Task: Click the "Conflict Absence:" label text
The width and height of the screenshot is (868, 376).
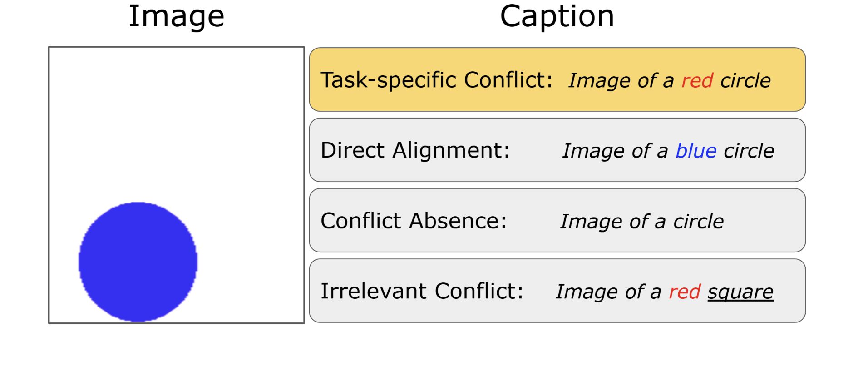Action: coord(414,221)
